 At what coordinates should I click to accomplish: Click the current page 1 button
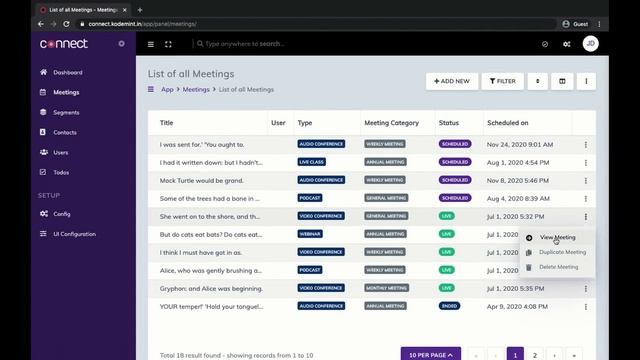tap(515, 354)
